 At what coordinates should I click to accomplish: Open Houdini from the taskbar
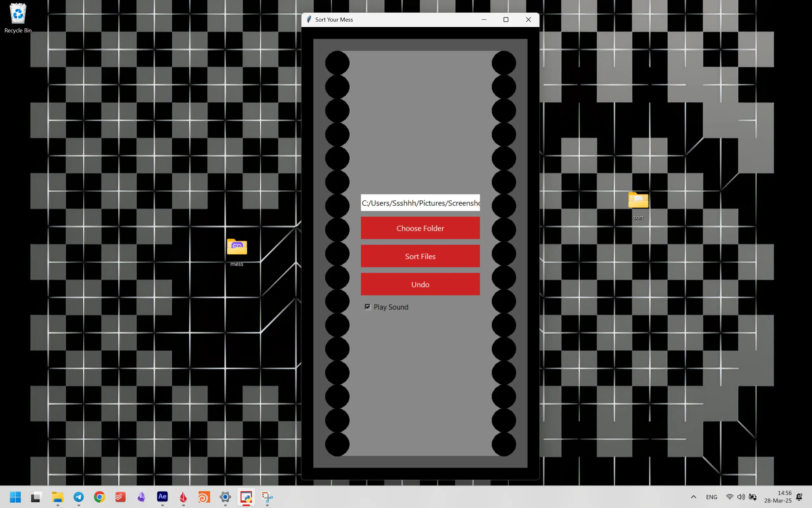point(204,497)
